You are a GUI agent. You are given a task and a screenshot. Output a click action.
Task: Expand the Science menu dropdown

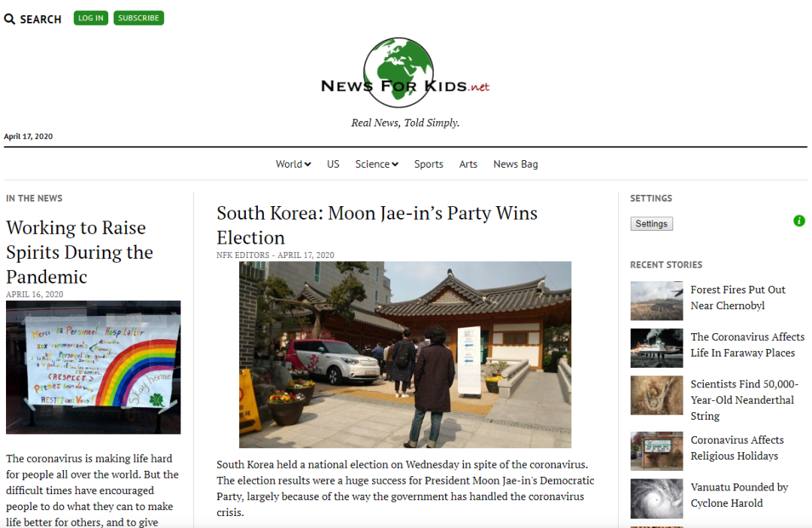(x=377, y=164)
